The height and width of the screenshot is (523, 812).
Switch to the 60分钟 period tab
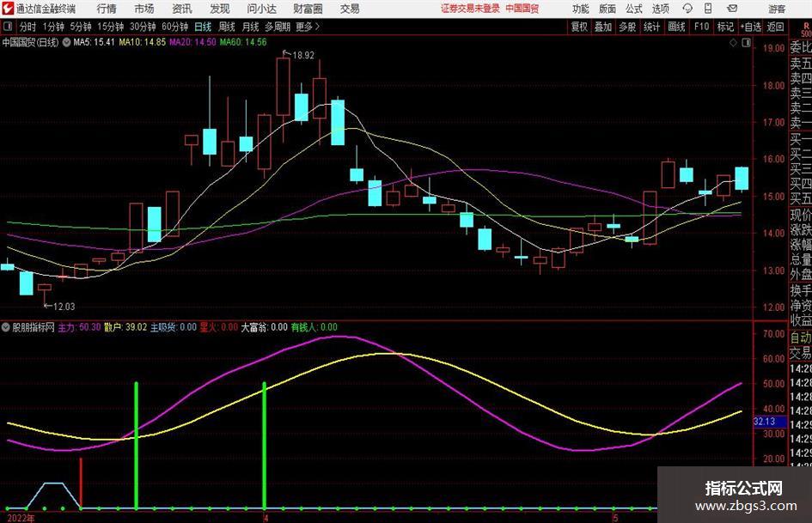tap(175, 27)
